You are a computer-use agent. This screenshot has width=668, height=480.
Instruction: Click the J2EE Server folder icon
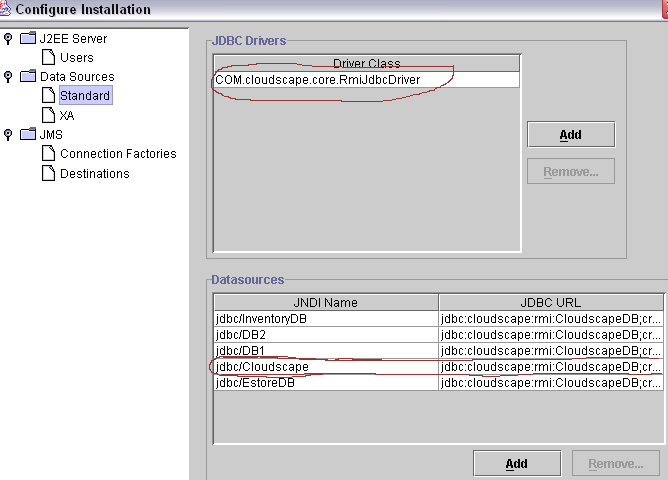pyautogui.click(x=27, y=39)
